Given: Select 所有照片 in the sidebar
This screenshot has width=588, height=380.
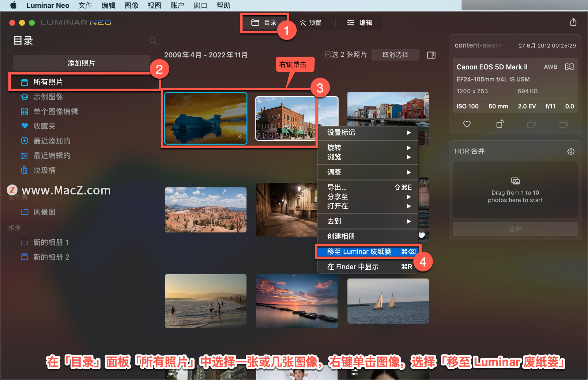Looking at the screenshot, I should click(85, 82).
